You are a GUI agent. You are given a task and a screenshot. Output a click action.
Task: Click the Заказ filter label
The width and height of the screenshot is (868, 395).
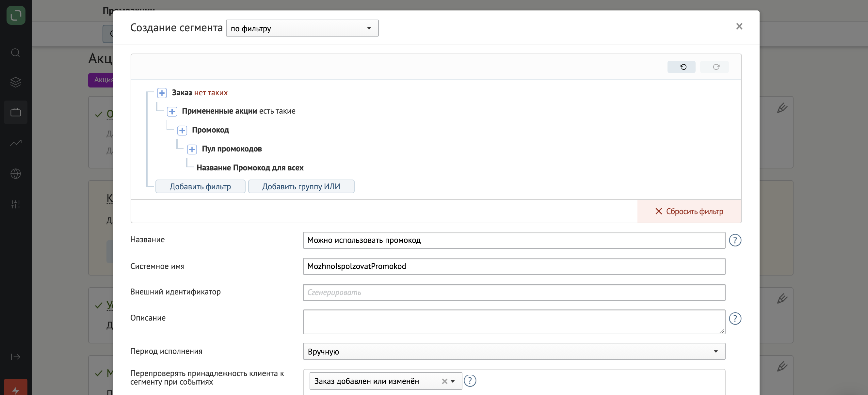[182, 93]
